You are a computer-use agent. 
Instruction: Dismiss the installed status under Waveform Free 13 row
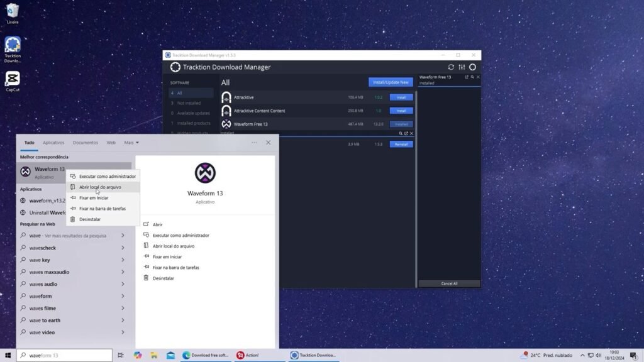click(x=411, y=133)
